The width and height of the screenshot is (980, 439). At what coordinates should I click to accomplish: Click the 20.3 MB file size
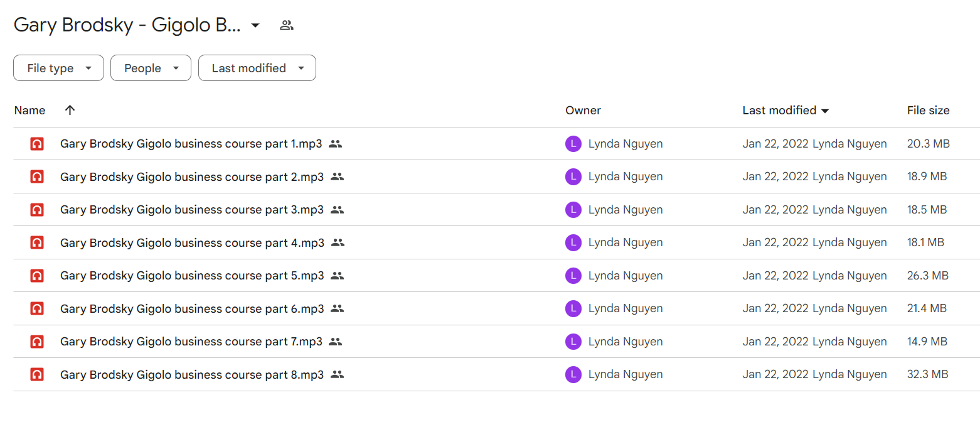point(928,144)
